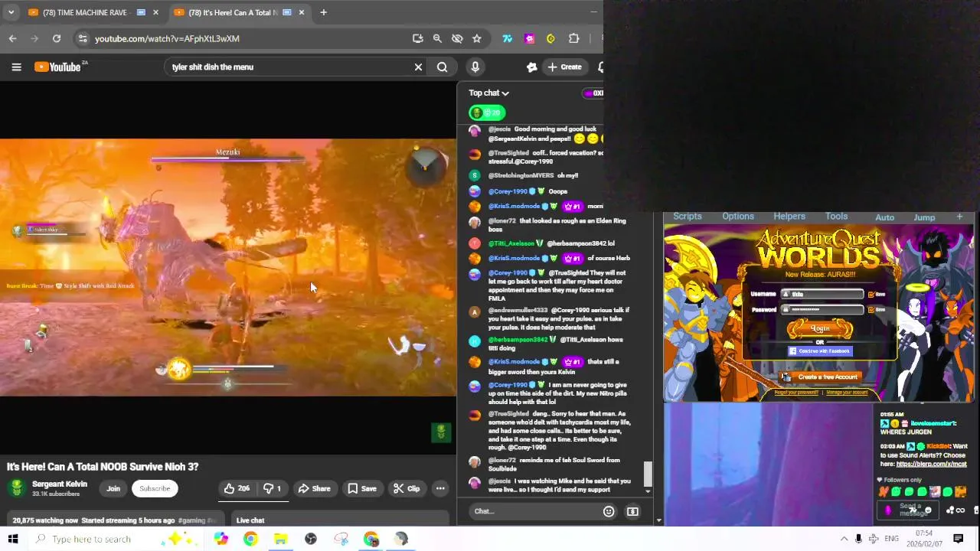Viewport: 980px width, 551px height.
Task: Toggle Save checkbox next to Username
Action: point(871,294)
